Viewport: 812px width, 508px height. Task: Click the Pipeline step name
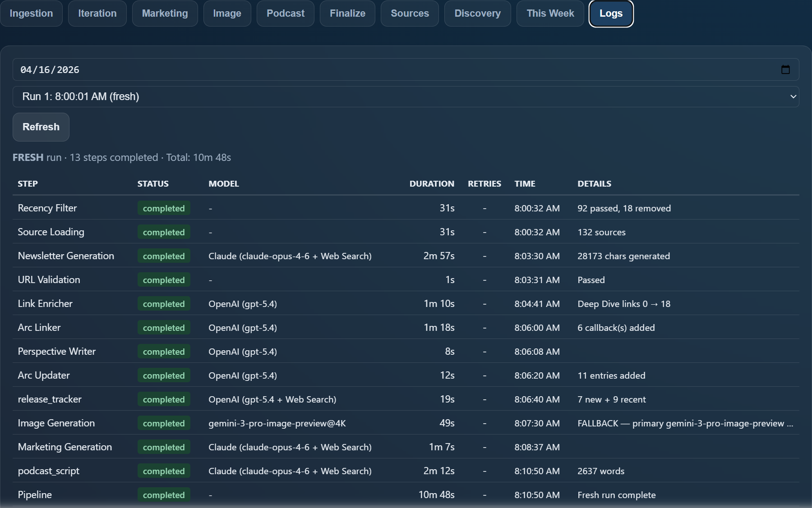pos(35,494)
